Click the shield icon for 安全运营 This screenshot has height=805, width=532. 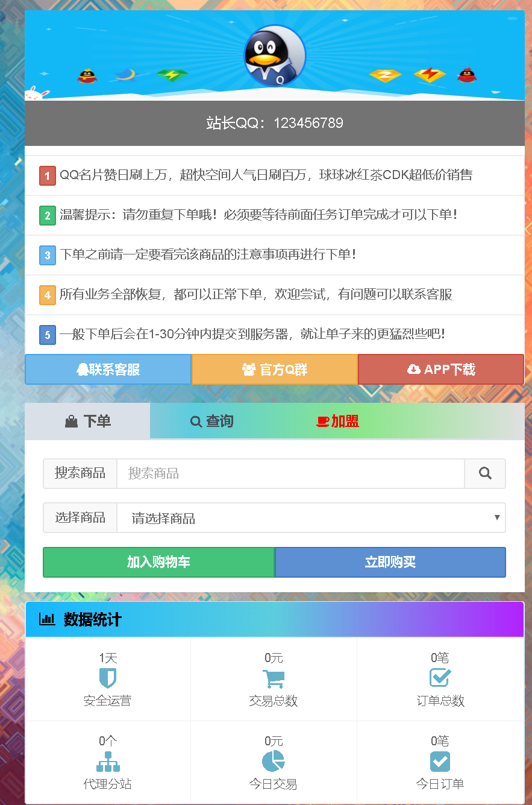point(108,678)
